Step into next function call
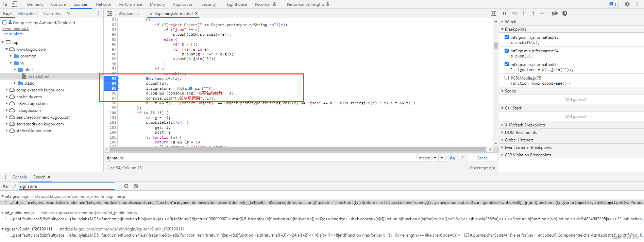 [x=524, y=13]
